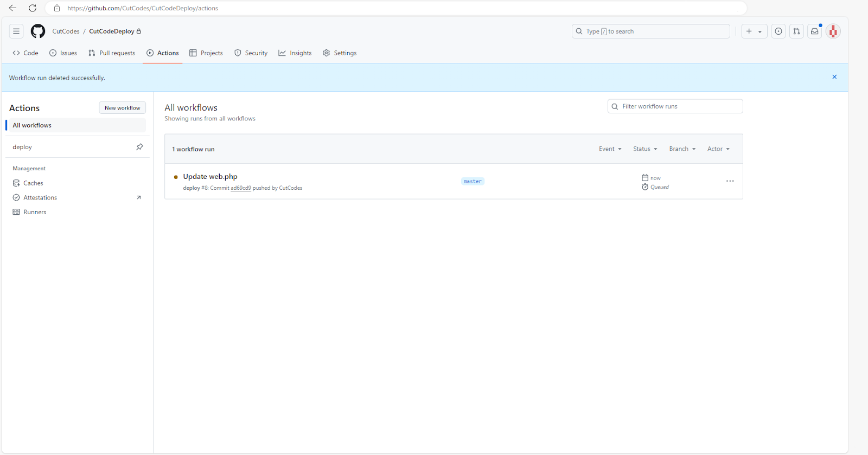The width and height of the screenshot is (868, 455).
Task: Switch to the Pull requests tab
Action: [x=112, y=53]
